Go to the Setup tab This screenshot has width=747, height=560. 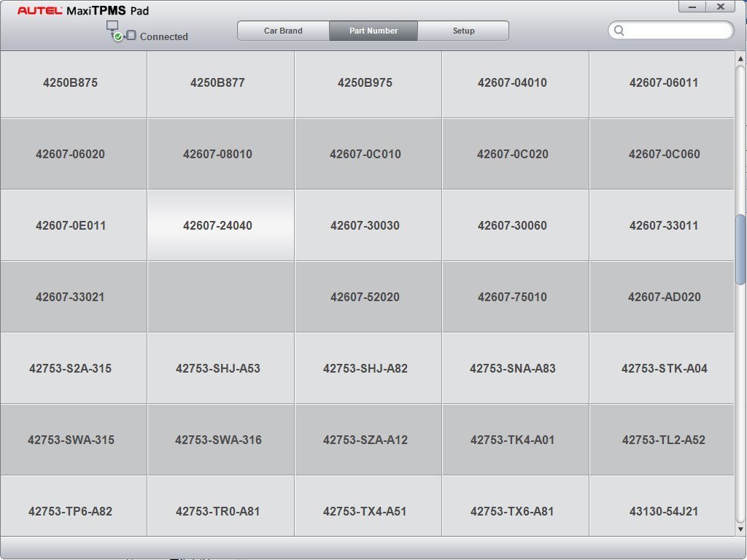pos(463,31)
